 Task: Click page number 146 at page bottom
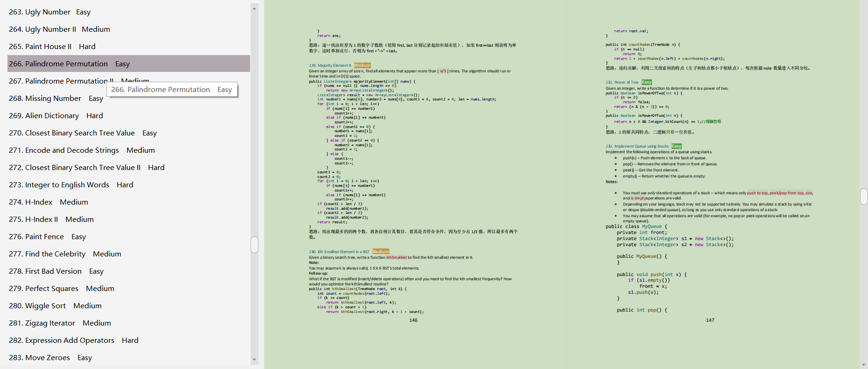[x=413, y=320]
